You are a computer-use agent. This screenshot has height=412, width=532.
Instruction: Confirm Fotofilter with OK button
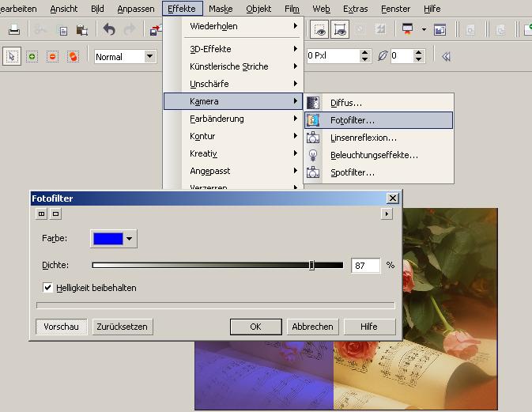coord(256,327)
